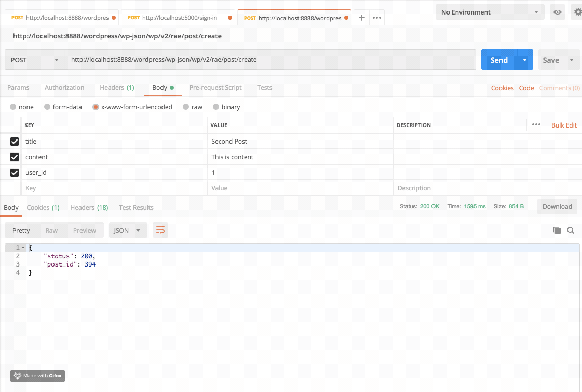582x392 pixels.
Task: Uncheck the title parameter checkbox
Action: (15, 141)
